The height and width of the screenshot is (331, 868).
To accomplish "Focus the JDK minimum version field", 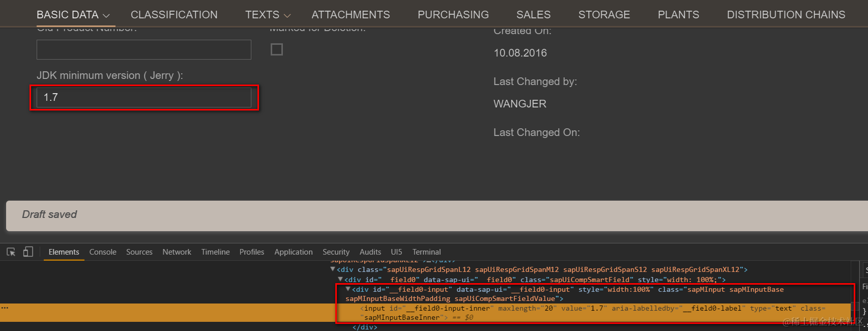I will [x=144, y=97].
